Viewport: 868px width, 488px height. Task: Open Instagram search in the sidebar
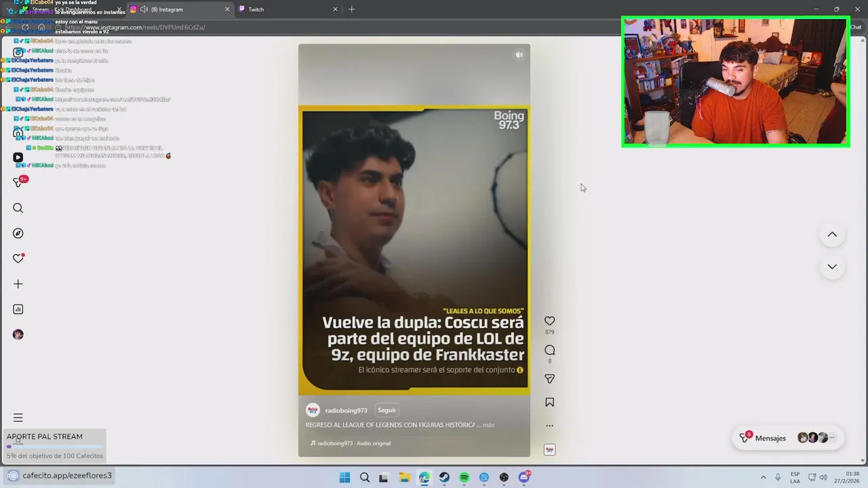pyautogui.click(x=18, y=208)
